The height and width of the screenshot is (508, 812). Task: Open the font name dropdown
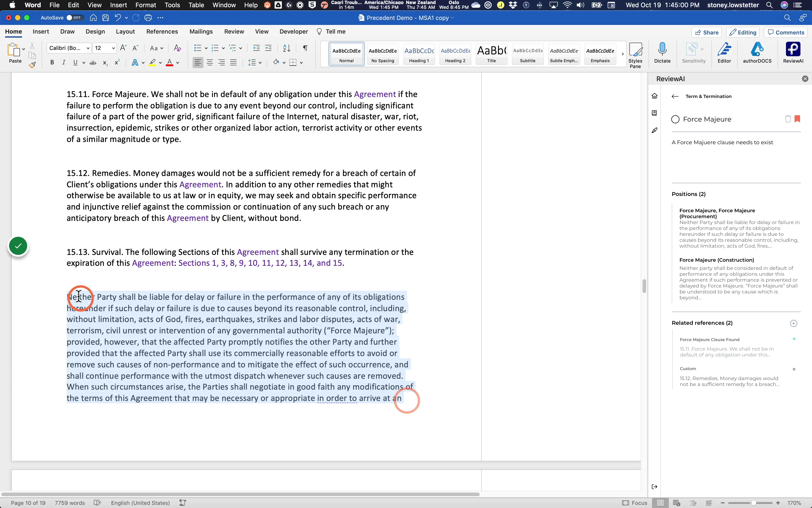88,48
